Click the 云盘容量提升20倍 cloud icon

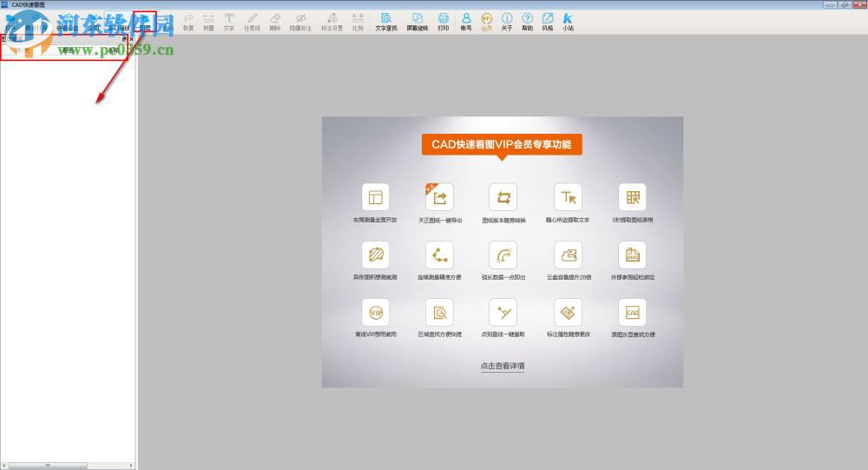[568, 255]
